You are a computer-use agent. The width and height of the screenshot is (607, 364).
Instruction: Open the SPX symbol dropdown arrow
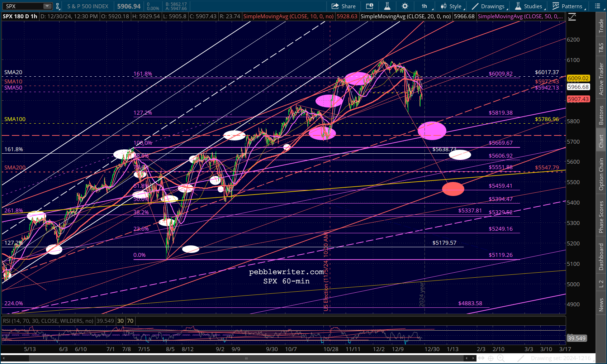coord(47,6)
